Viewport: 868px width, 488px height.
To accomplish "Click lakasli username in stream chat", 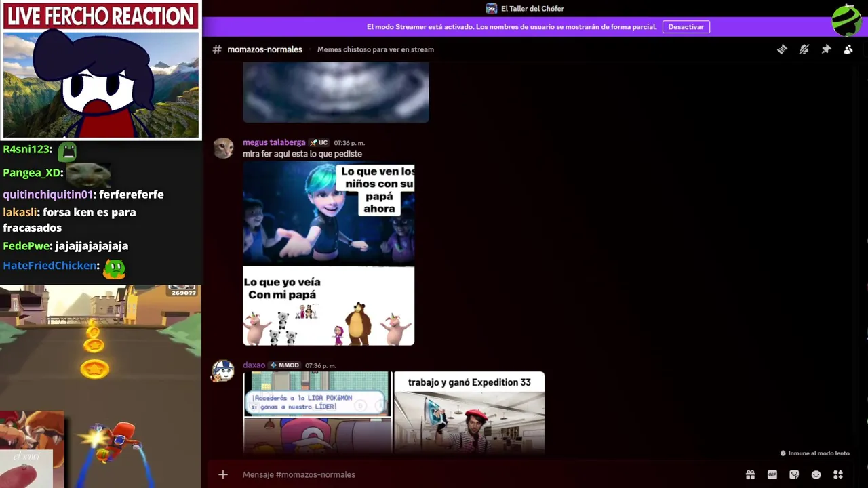I will tap(20, 212).
